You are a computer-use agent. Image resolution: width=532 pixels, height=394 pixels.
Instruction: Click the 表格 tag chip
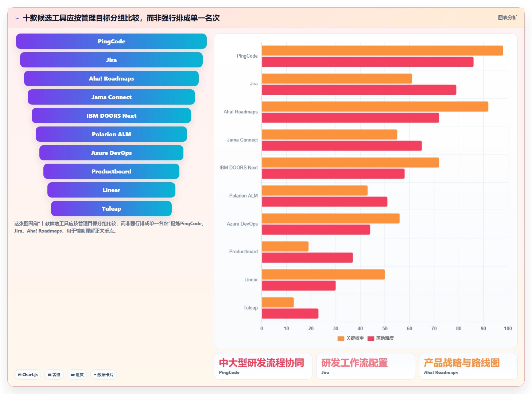click(54, 375)
